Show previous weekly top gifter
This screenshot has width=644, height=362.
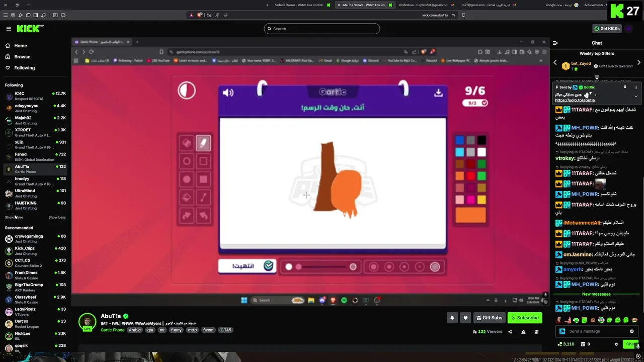[x=555, y=63]
